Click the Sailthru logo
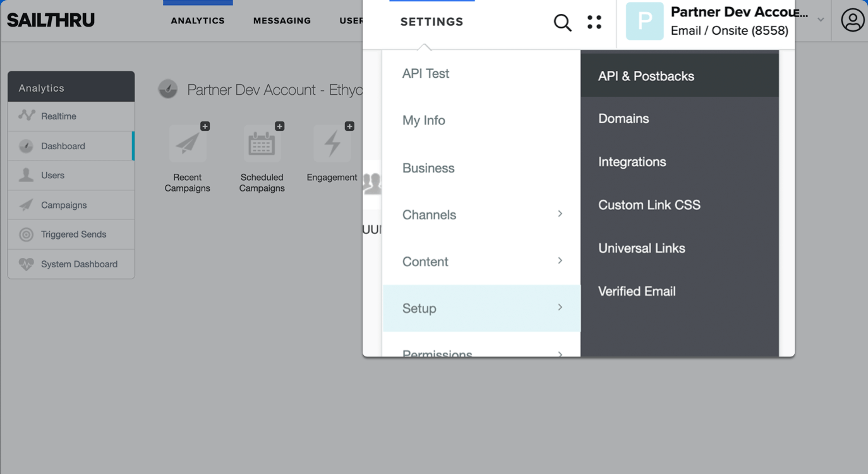 click(51, 20)
